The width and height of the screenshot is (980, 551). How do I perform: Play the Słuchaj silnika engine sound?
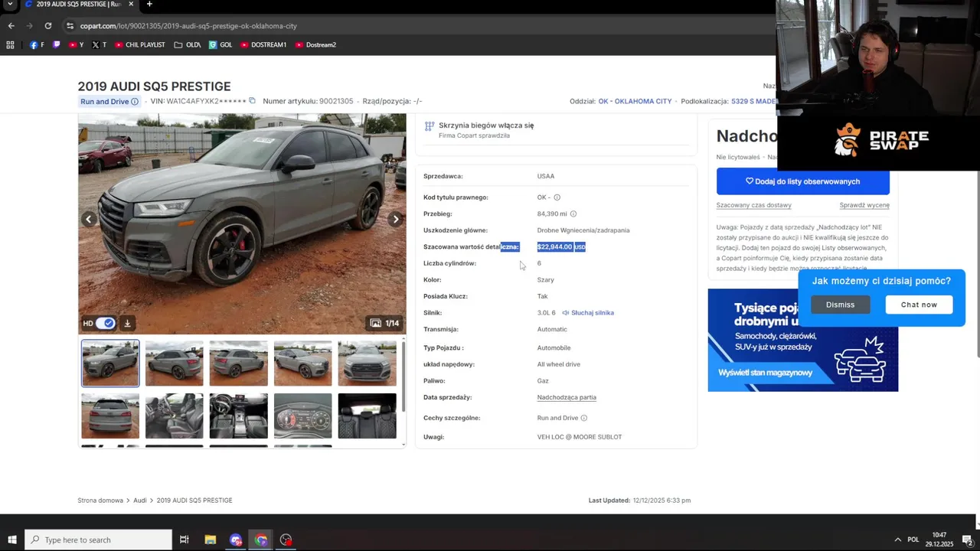588,313
